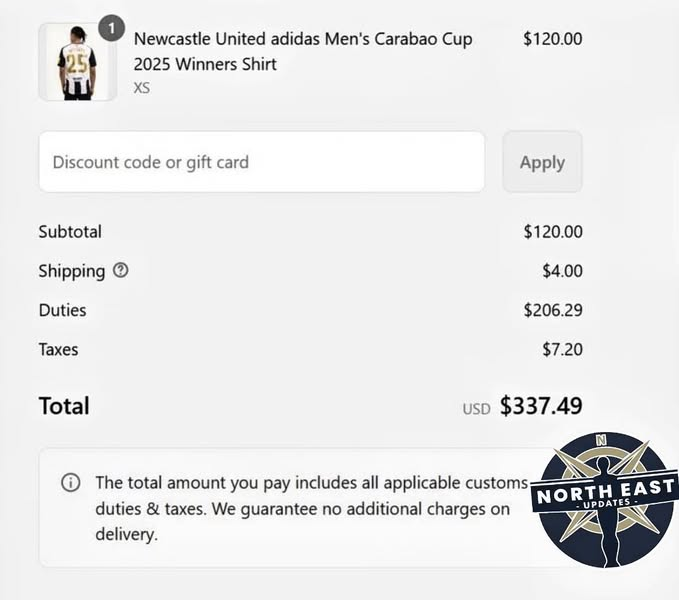679x600 pixels.
Task: Select the $206.29 duties amount
Action: point(553,310)
